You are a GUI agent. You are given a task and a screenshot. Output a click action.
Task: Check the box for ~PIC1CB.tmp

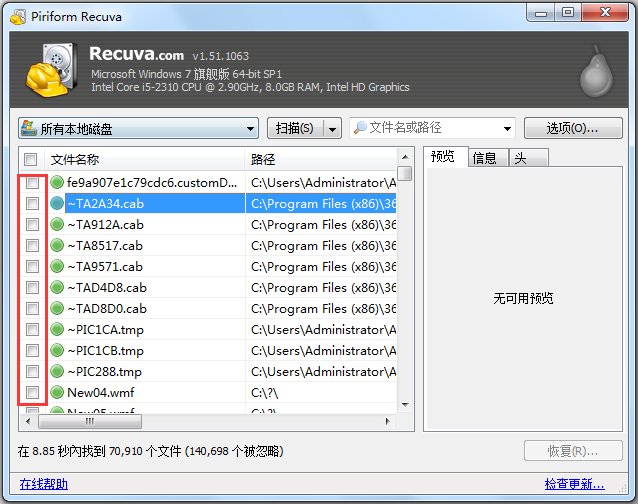point(32,350)
